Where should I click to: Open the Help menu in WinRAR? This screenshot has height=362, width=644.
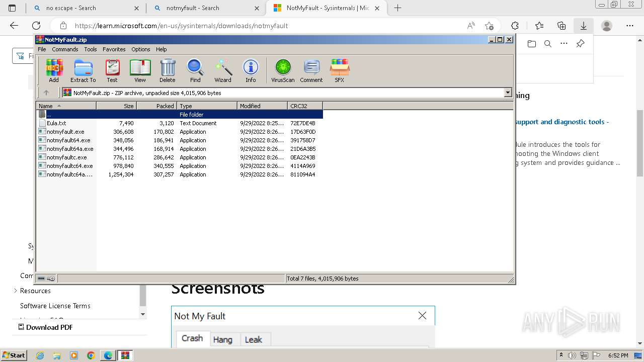click(161, 49)
